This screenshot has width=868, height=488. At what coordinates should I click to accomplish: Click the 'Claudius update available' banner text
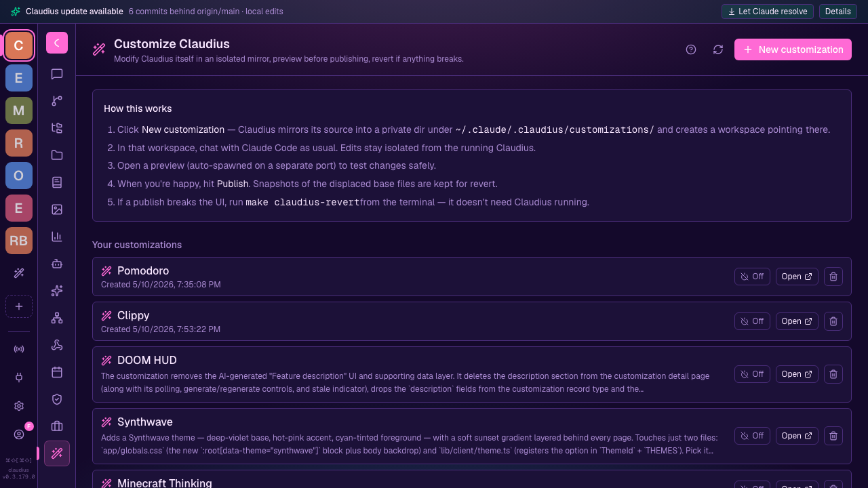pos(75,12)
